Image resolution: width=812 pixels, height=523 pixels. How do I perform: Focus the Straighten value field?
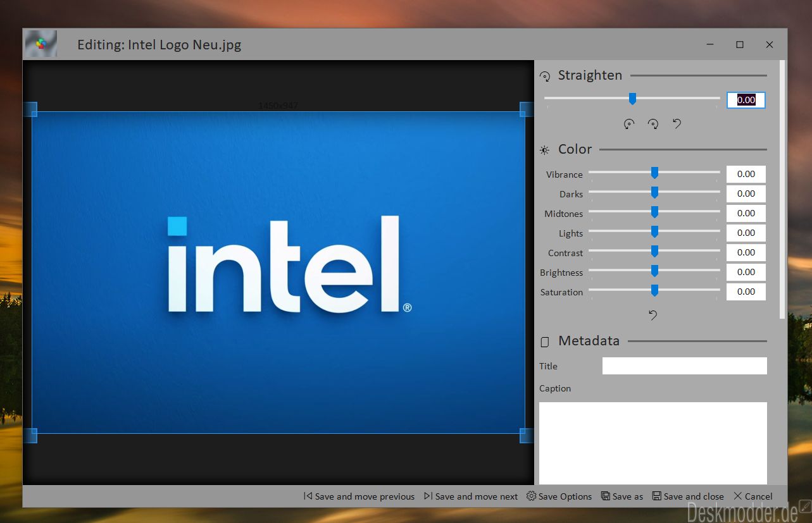[746, 100]
